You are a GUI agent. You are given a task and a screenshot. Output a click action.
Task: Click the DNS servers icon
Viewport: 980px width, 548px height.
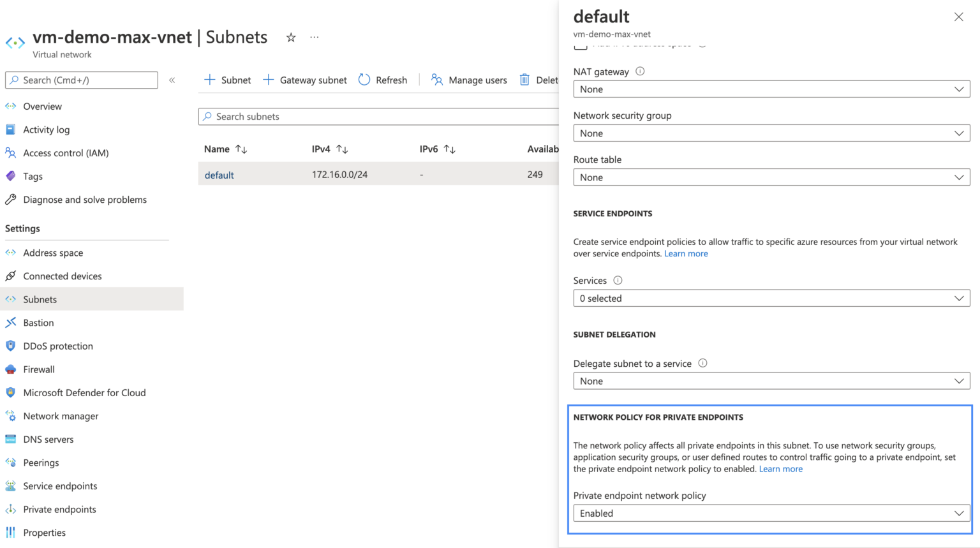[x=11, y=439]
